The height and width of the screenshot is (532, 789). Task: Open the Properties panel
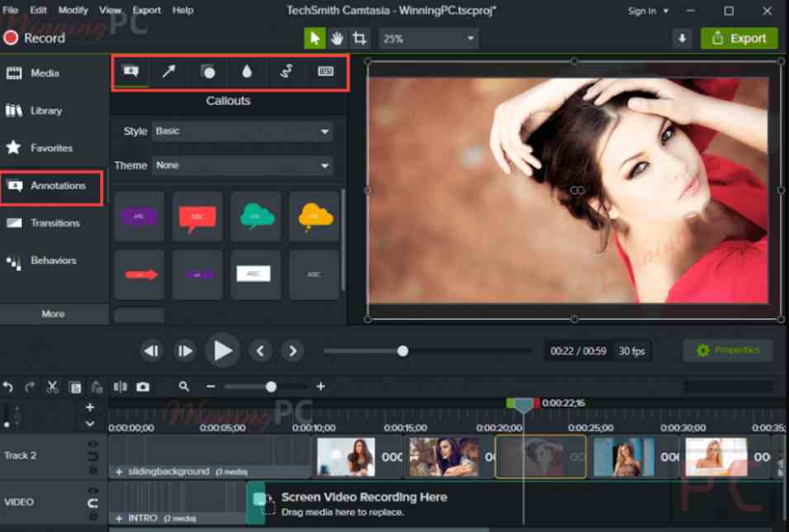728,350
